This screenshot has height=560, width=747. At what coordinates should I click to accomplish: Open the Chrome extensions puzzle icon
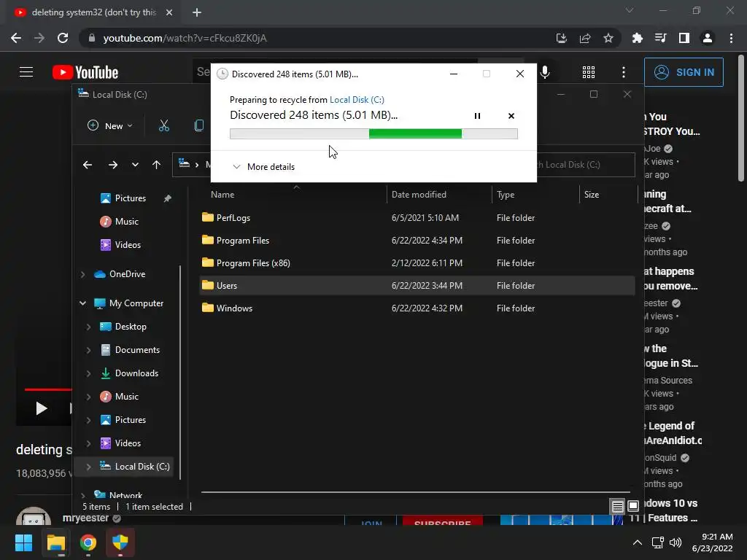point(637,38)
